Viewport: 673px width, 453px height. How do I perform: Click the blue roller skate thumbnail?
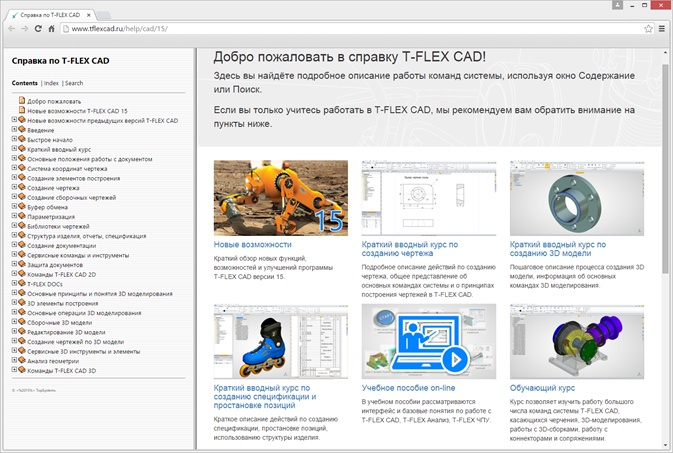tap(281, 341)
